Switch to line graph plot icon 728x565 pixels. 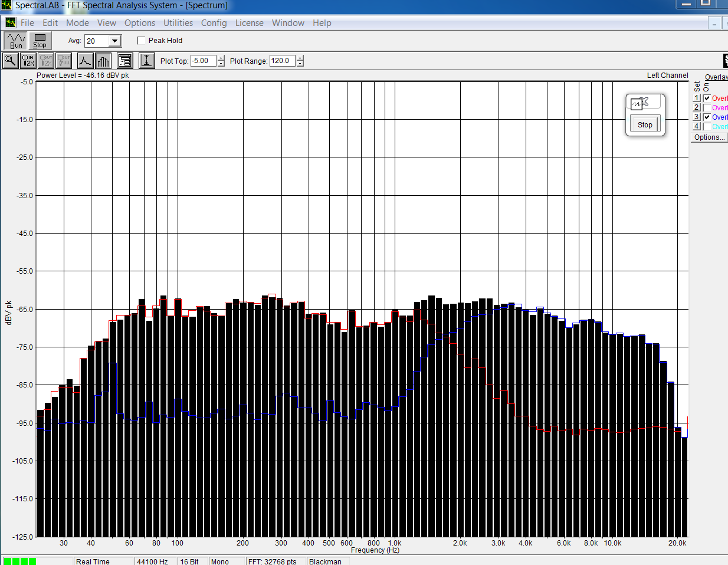[86, 60]
